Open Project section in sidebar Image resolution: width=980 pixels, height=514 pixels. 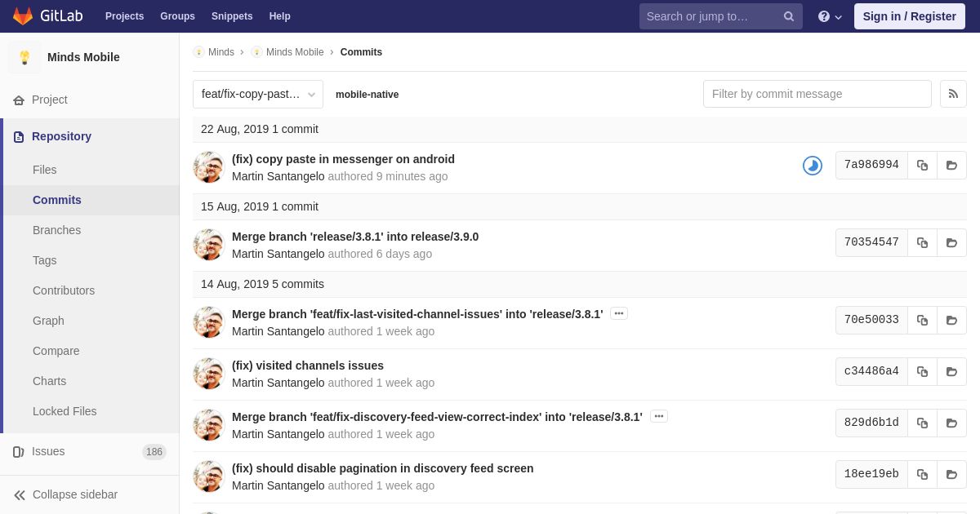point(50,100)
